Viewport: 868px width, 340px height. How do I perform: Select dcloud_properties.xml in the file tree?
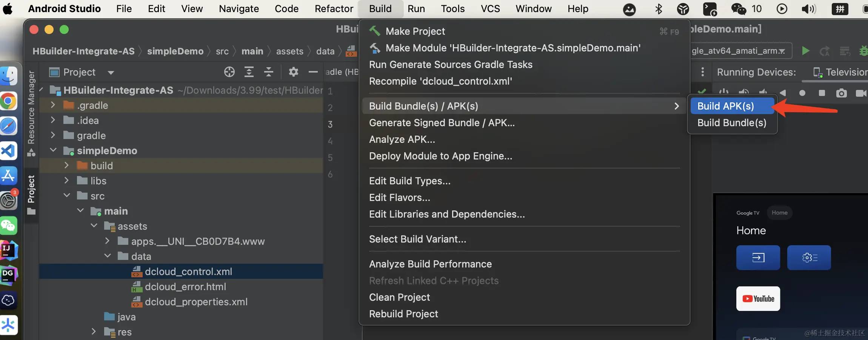[196, 302]
